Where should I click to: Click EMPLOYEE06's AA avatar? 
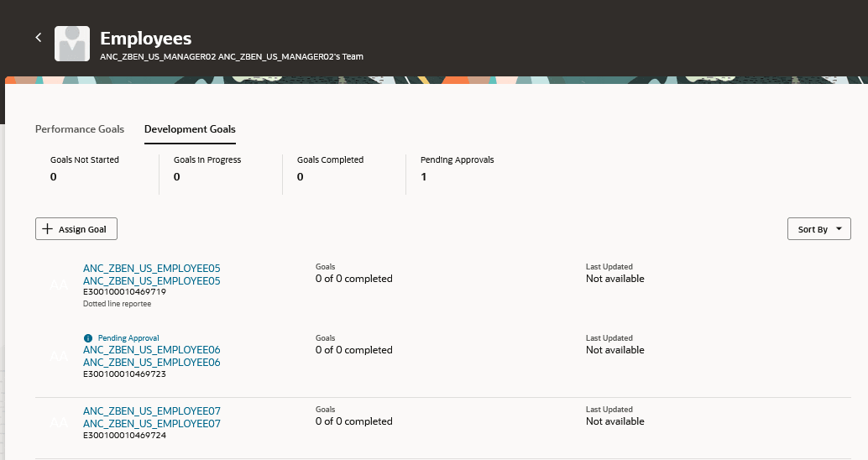[59, 356]
